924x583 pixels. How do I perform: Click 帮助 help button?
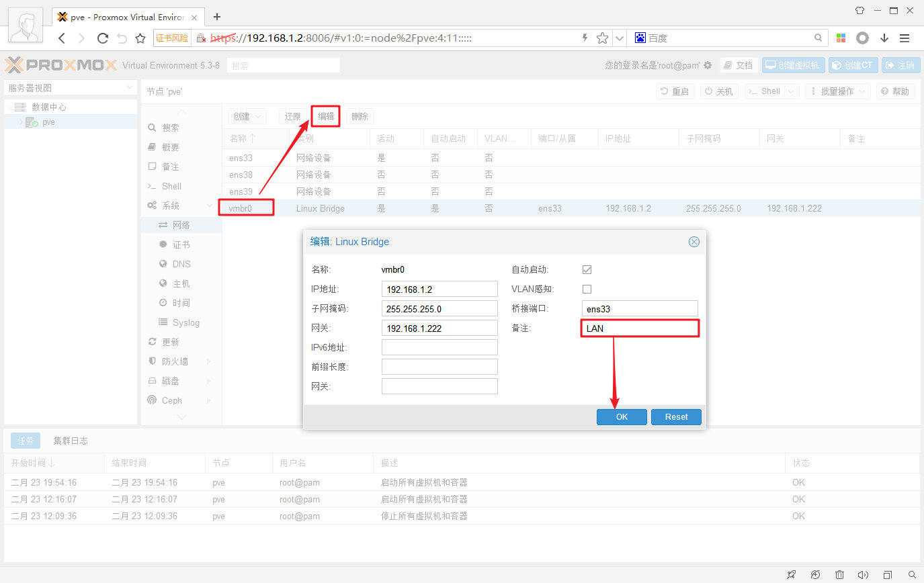point(895,91)
